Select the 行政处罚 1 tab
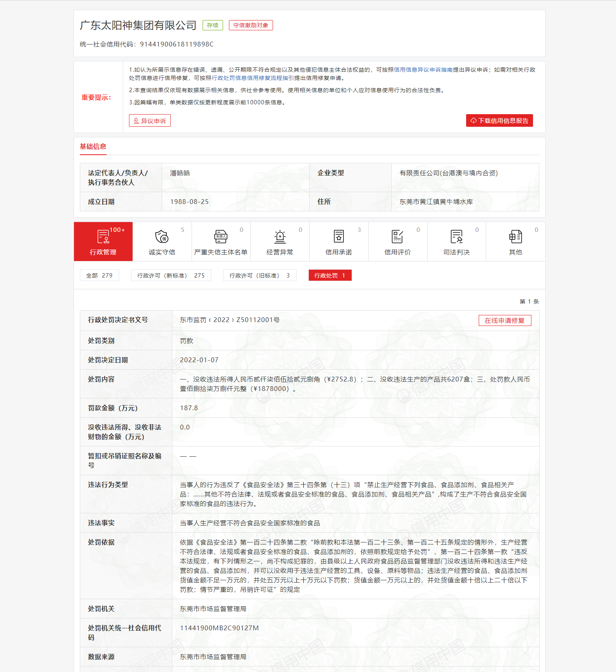 point(330,275)
